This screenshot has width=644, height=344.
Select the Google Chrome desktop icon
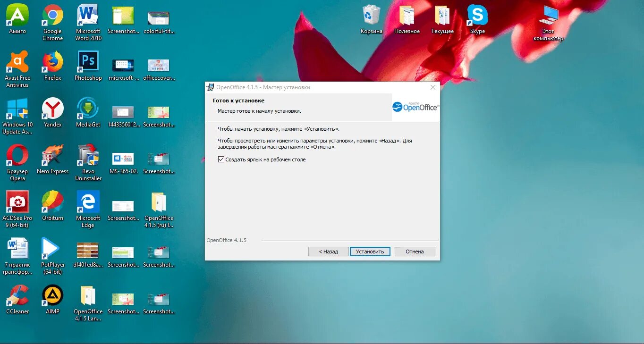click(x=52, y=23)
